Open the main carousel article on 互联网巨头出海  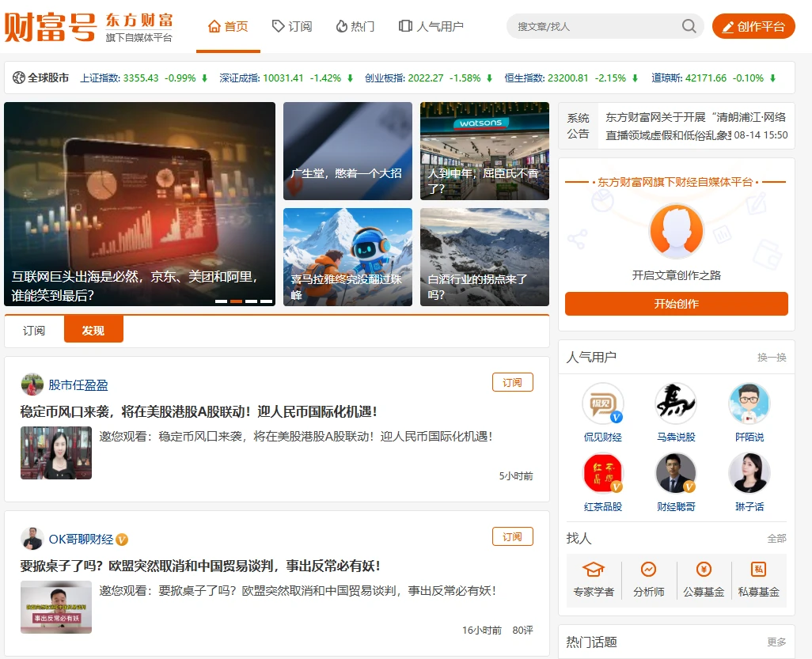pos(140,204)
